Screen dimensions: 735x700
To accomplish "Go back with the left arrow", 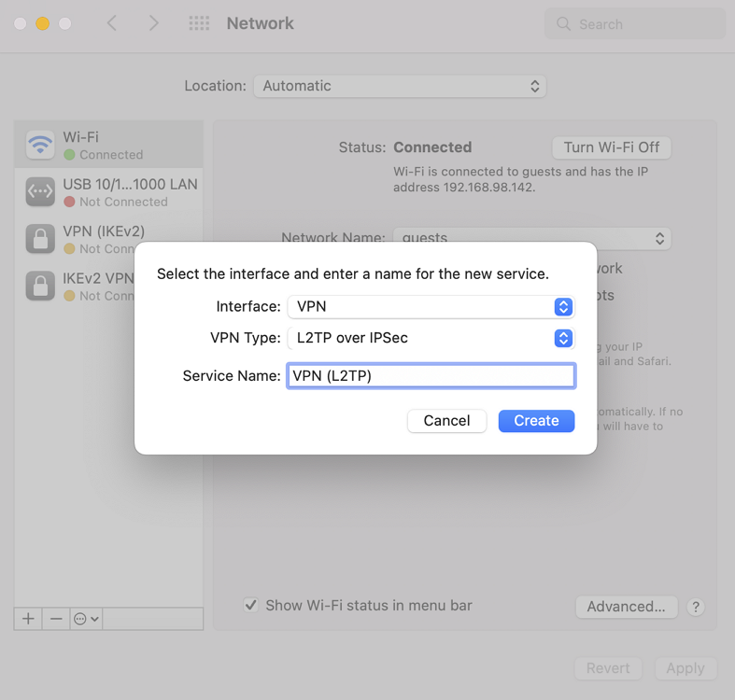I will 112,24.
